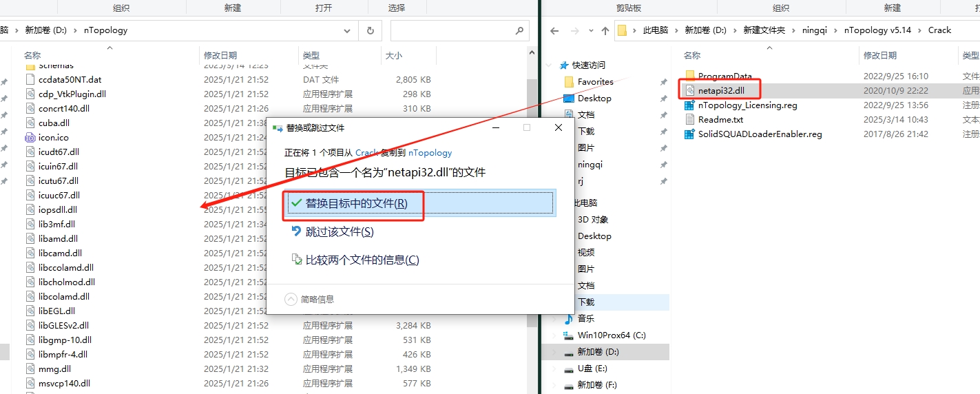
Task: Select the concrt140.dll file name
Action: pos(64,108)
